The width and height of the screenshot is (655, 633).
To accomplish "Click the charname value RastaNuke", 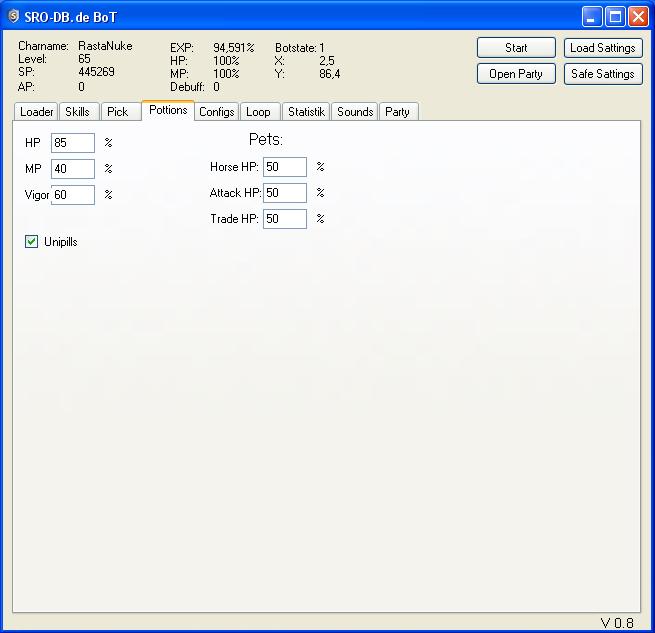I will [x=105, y=46].
